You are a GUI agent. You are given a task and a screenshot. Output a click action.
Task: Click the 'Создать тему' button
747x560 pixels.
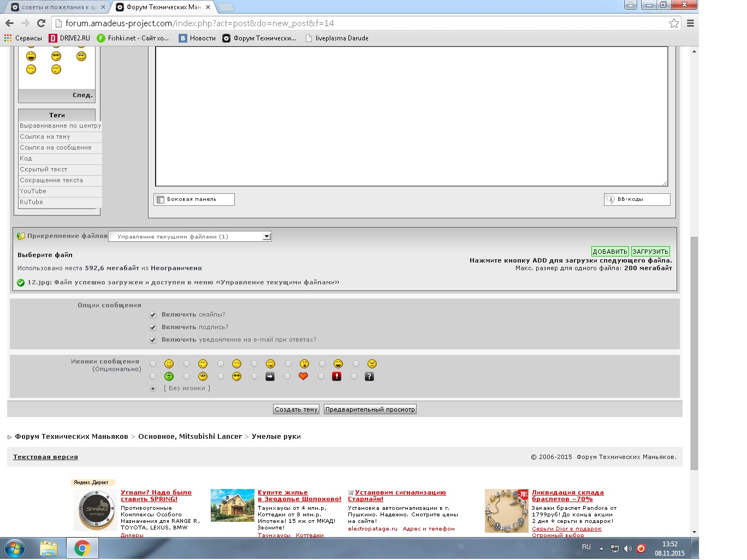point(296,409)
